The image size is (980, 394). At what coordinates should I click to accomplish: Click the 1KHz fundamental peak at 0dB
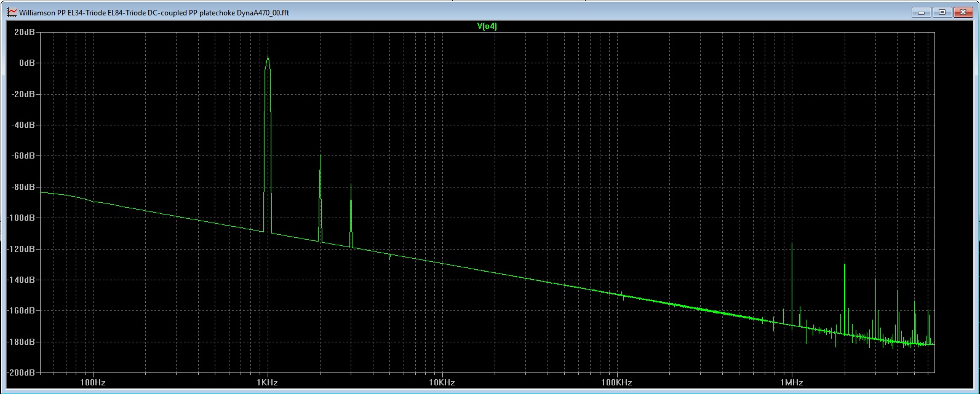click(268, 57)
